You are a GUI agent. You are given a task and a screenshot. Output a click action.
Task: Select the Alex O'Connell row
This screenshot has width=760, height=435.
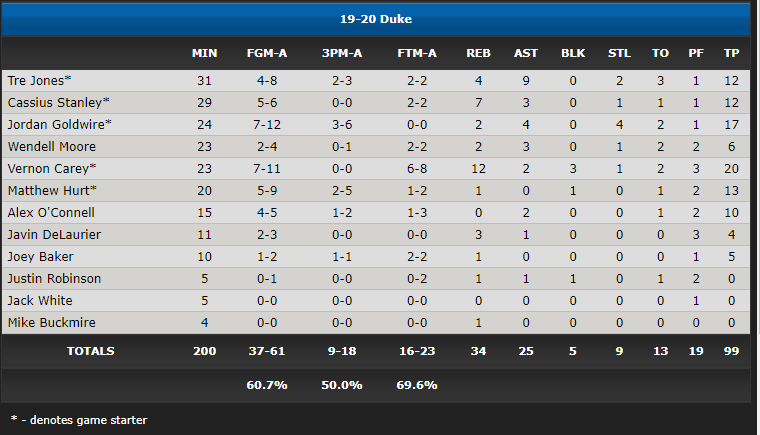[x=376, y=212]
